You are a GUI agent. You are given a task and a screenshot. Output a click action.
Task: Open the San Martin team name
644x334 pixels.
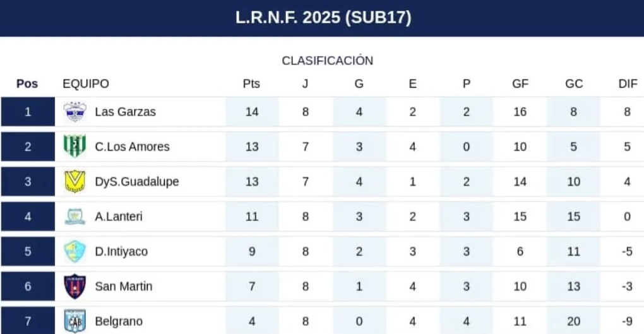point(124,287)
